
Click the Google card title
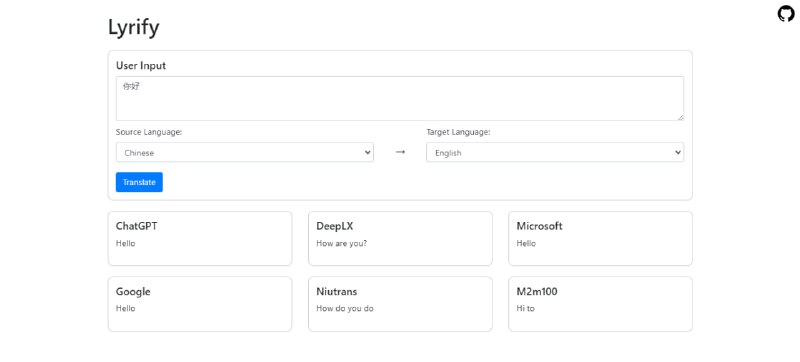pos(133,292)
